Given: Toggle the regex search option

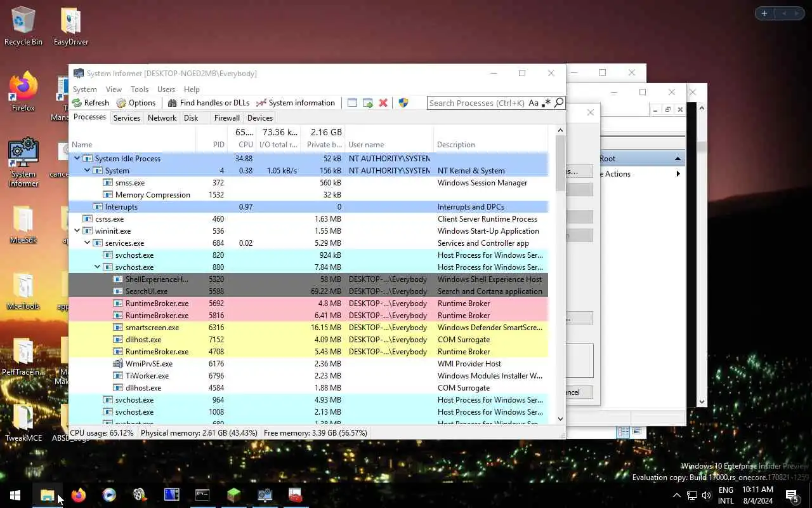Looking at the screenshot, I should click(x=546, y=103).
